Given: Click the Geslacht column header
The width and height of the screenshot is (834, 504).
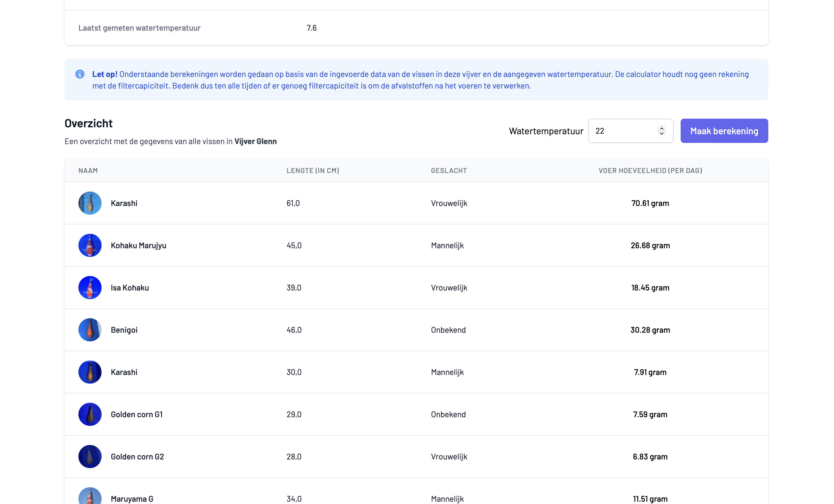Looking at the screenshot, I should tap(449, 171).
